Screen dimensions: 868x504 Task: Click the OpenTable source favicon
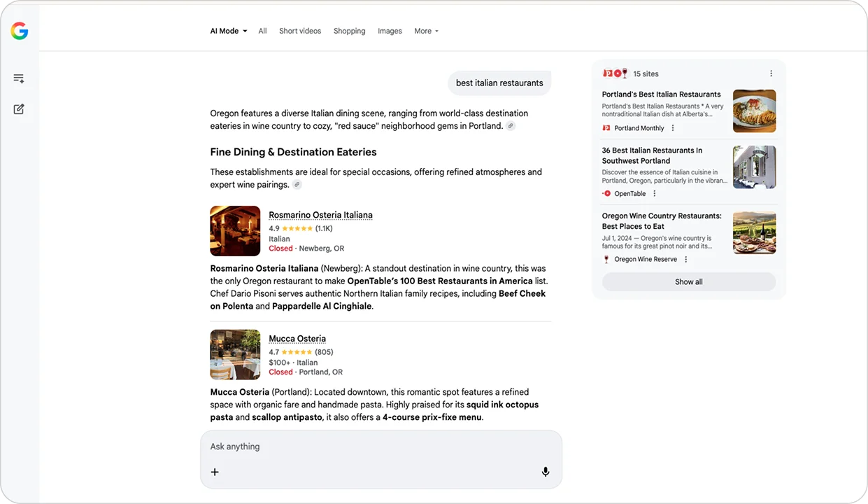point(606,194)
